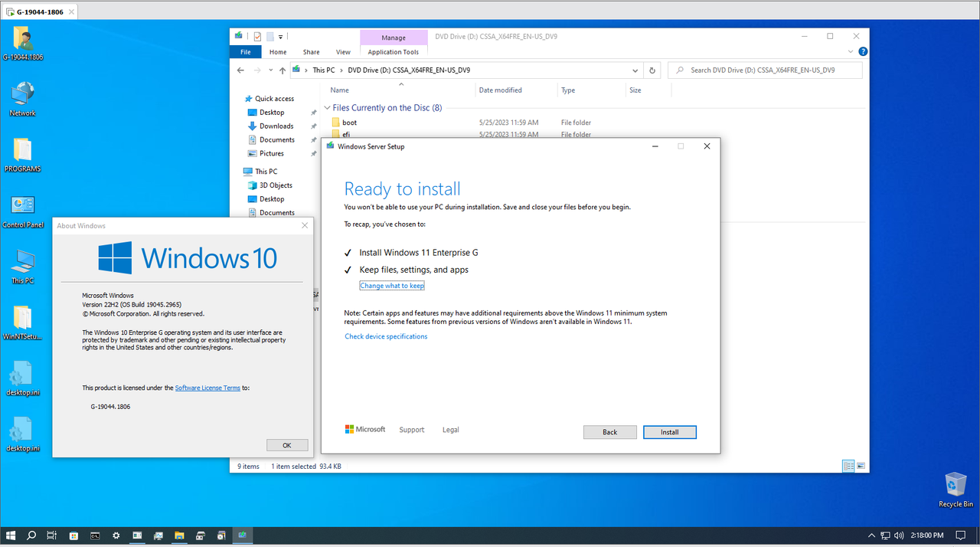
Task: Switch to the Share ribbon tab
Action: pos(311,52)
